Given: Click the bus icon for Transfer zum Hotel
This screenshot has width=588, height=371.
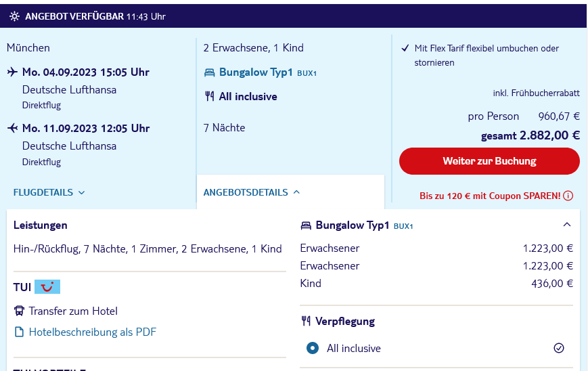Looking at the screenshot, I should pos(19,311).
